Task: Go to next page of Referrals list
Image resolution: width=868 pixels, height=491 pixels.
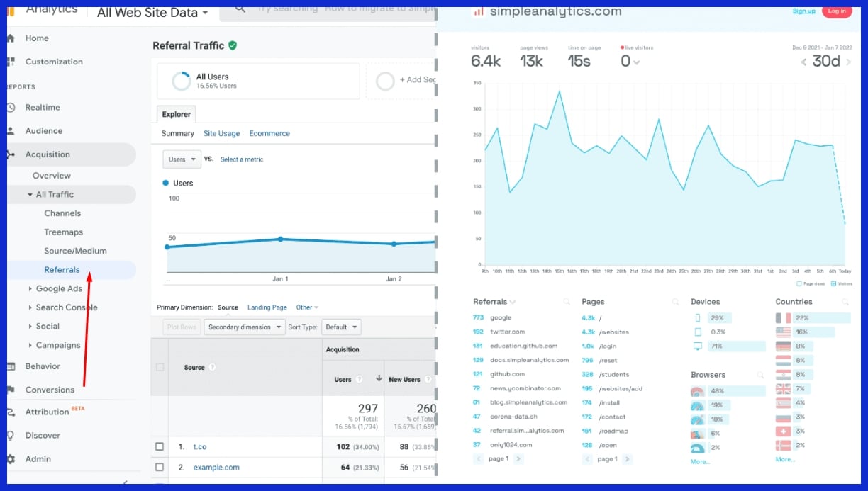Action: (518, 459)
